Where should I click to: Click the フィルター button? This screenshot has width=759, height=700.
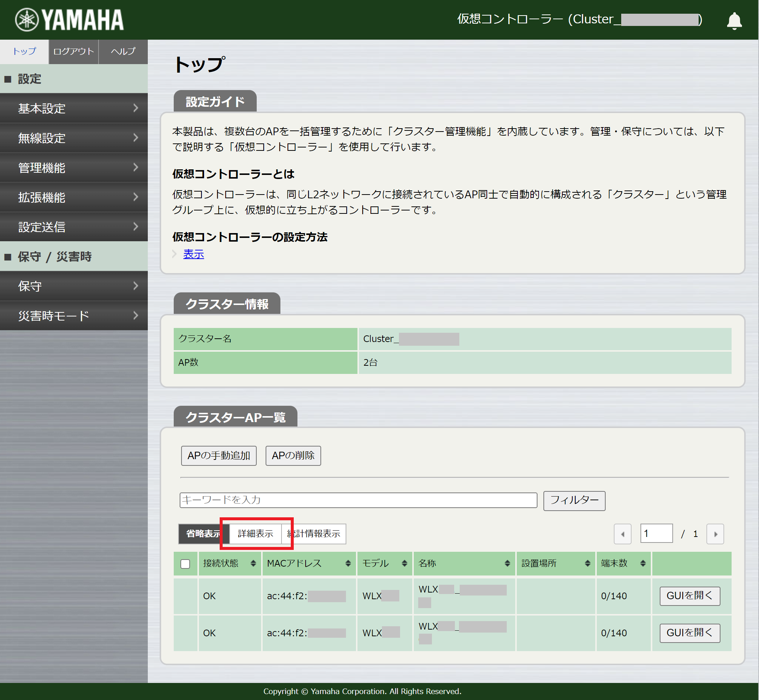pos(574,500)
